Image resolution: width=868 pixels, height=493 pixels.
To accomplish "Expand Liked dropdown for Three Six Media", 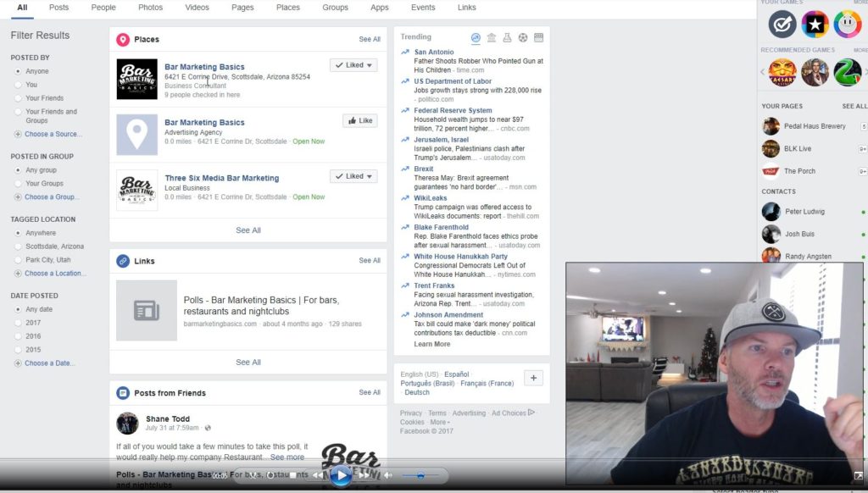I will click(x=353, y=177).
